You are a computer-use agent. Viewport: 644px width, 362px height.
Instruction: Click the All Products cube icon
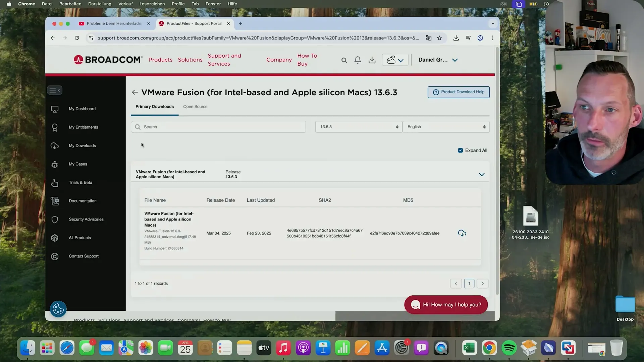tap(55, 238)
